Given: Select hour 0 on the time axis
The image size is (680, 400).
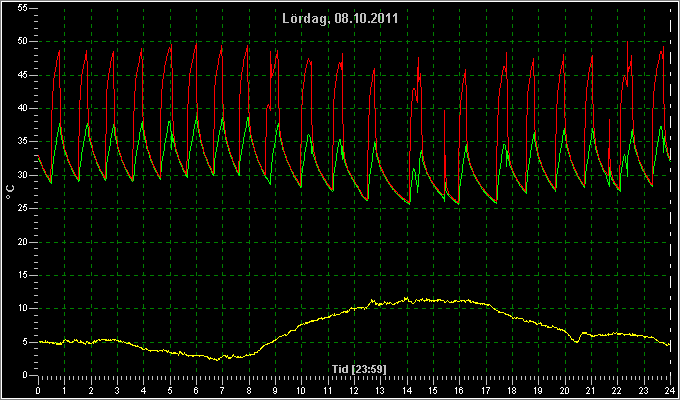Looking at the screenshot, I should coord(38,391).
